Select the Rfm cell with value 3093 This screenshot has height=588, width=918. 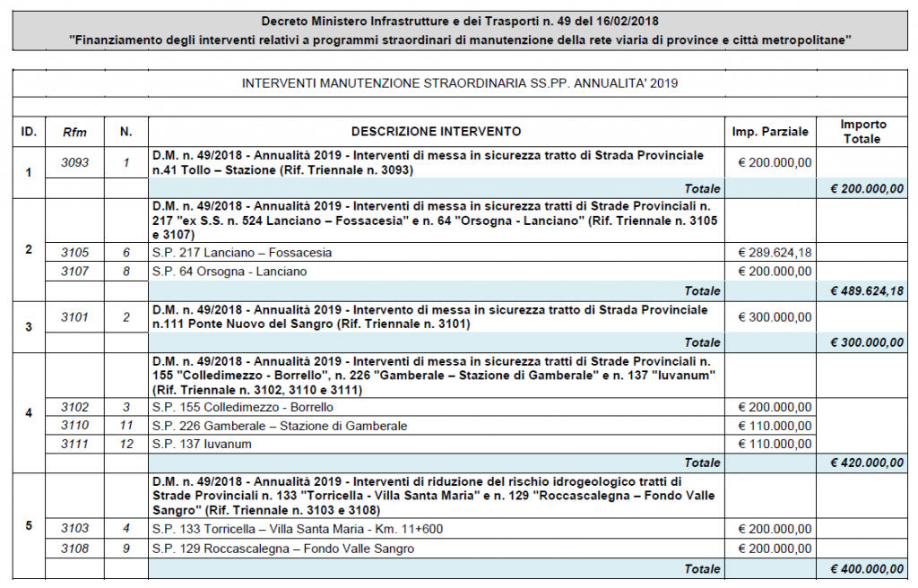tap(75, 162)
